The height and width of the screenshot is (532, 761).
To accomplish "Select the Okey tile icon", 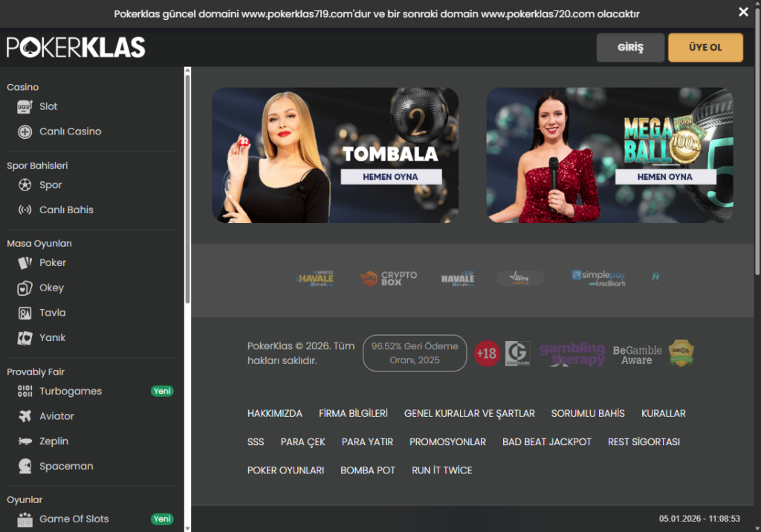I will click(x=25, y=288).
